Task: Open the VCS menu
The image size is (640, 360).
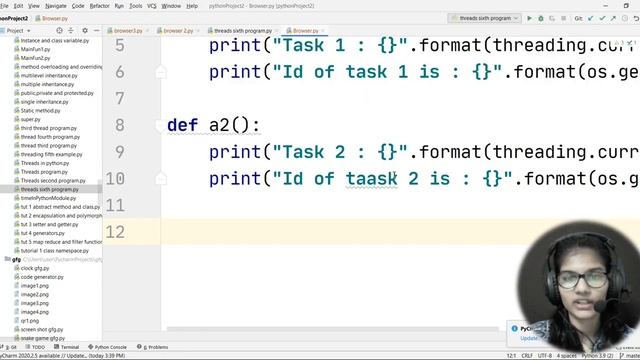Action: click(152, 6)
